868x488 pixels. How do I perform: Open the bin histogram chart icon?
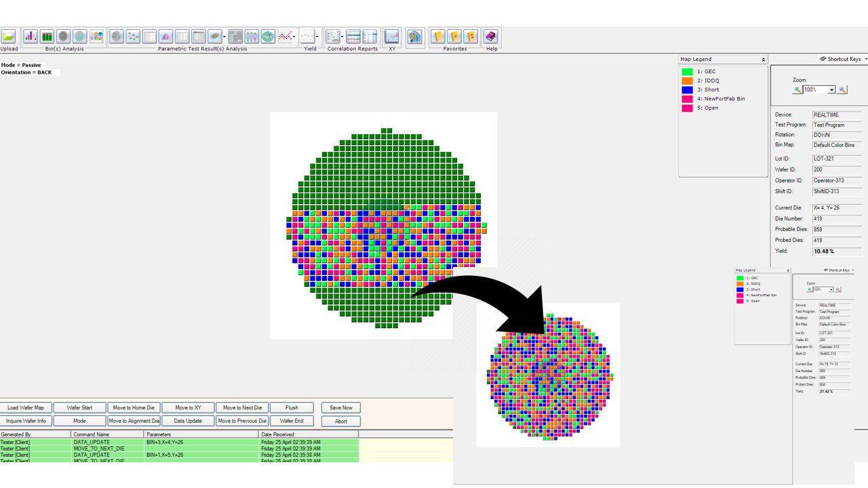[31, 37]
